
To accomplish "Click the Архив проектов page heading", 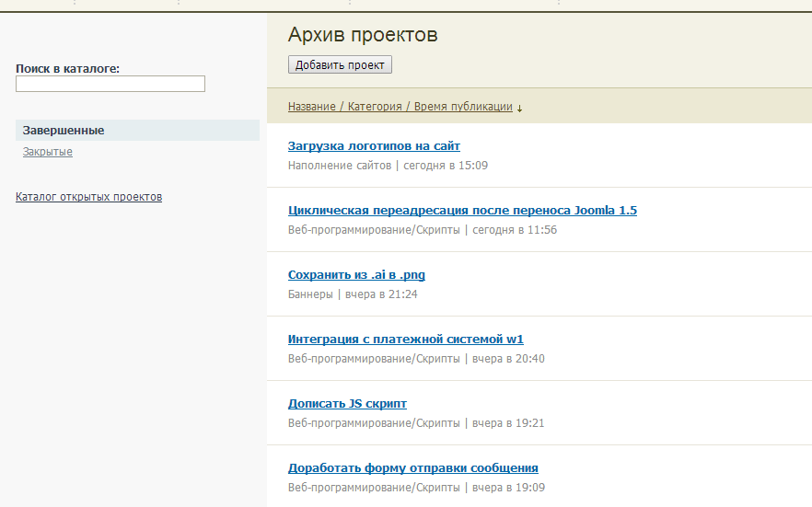I will click(x=363, y=35).
